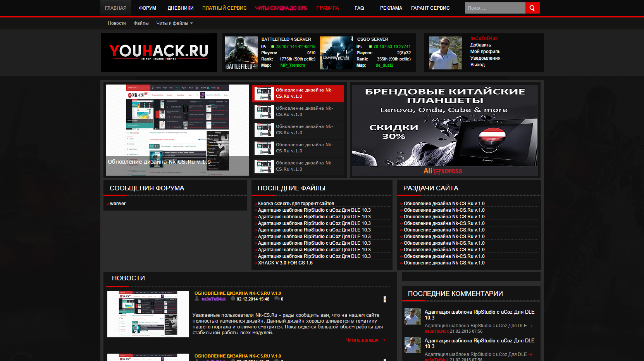Viewport: 644px width, 361px height.
Task: Click the large slider image of Nk-CS.Ru design
Action: (x=177, y=130)
